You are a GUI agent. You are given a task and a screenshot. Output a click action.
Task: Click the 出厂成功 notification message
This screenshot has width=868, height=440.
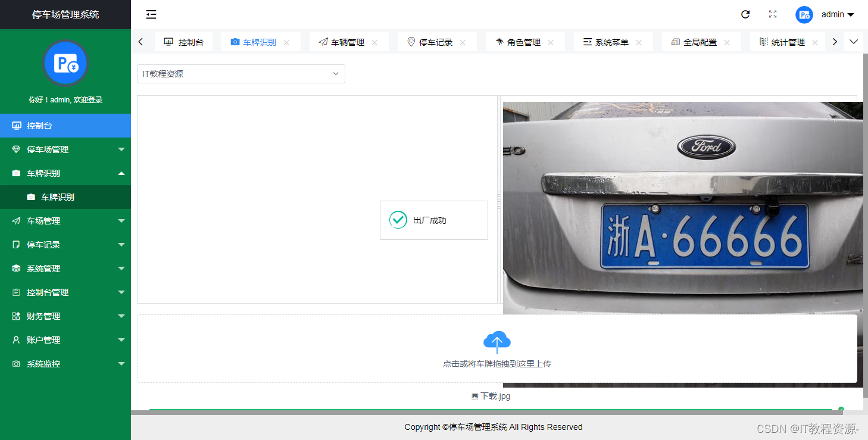[434, 220]
